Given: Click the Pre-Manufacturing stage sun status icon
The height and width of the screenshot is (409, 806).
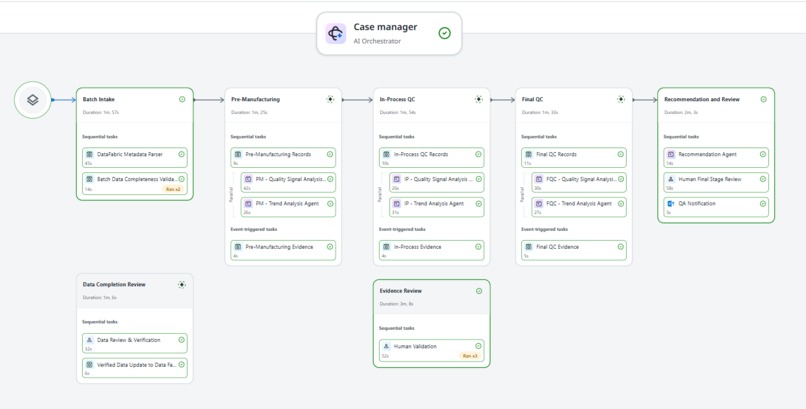Looking at the screenshot, I should tap(330, 99).
